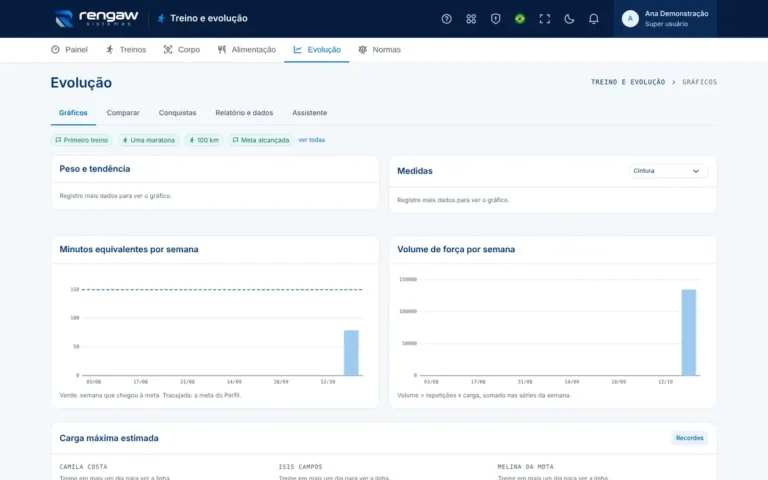The width and height of the screenshot is (768, 480).
Task: Click the Recordes button
Action: click(x=689, y=438)
